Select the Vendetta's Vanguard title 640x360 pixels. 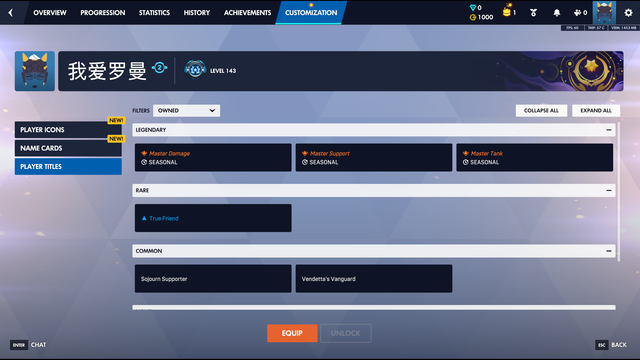click(374, 278)
